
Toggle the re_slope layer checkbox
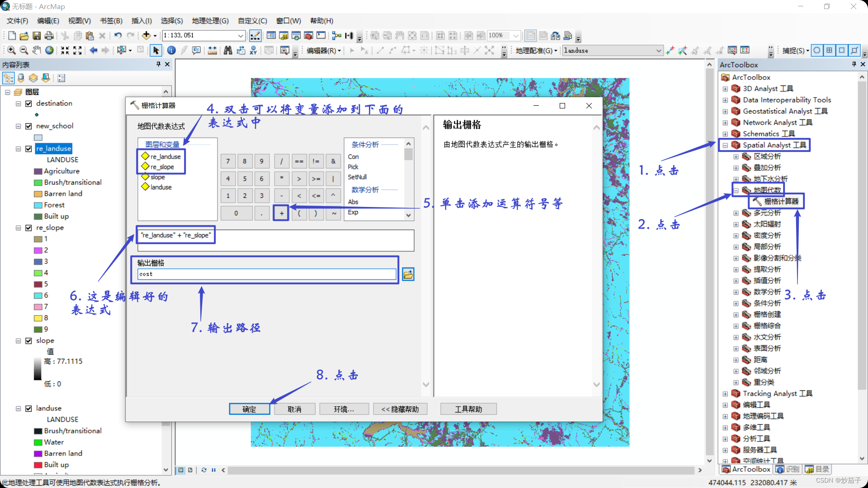29,228
